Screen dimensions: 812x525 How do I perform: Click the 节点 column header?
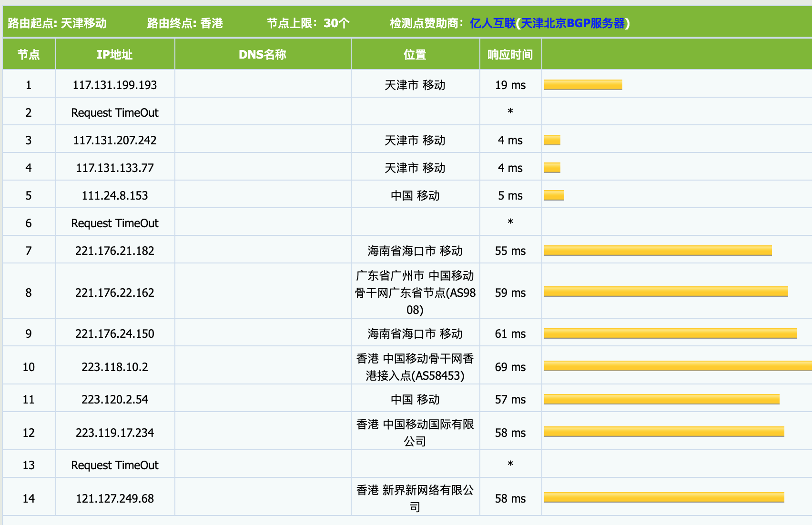coord(29,54)
